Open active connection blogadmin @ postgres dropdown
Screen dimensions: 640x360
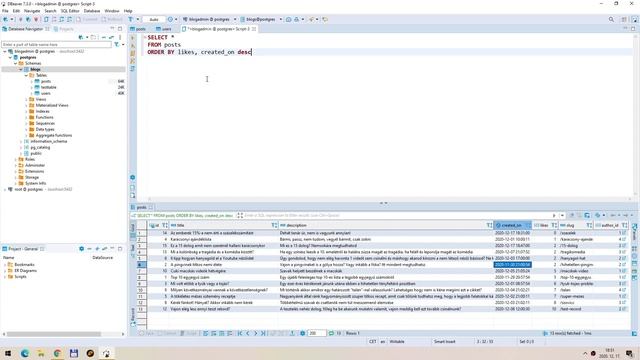(209, 19)
